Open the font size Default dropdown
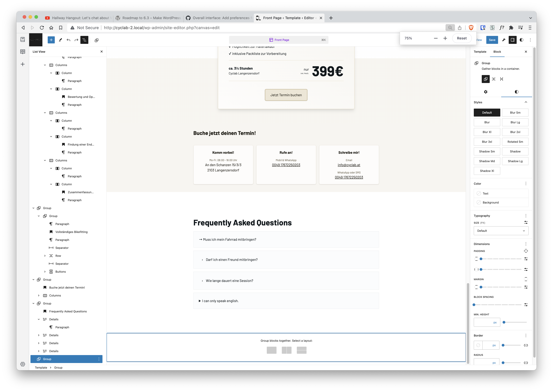 pyautogui.click(x=501, y=231)
